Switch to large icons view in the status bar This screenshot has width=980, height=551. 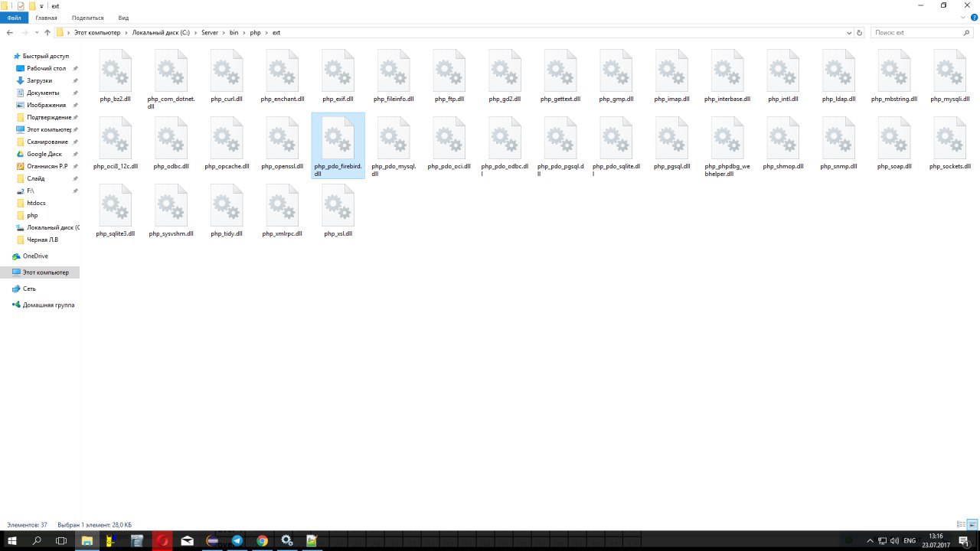coord(973,525)
